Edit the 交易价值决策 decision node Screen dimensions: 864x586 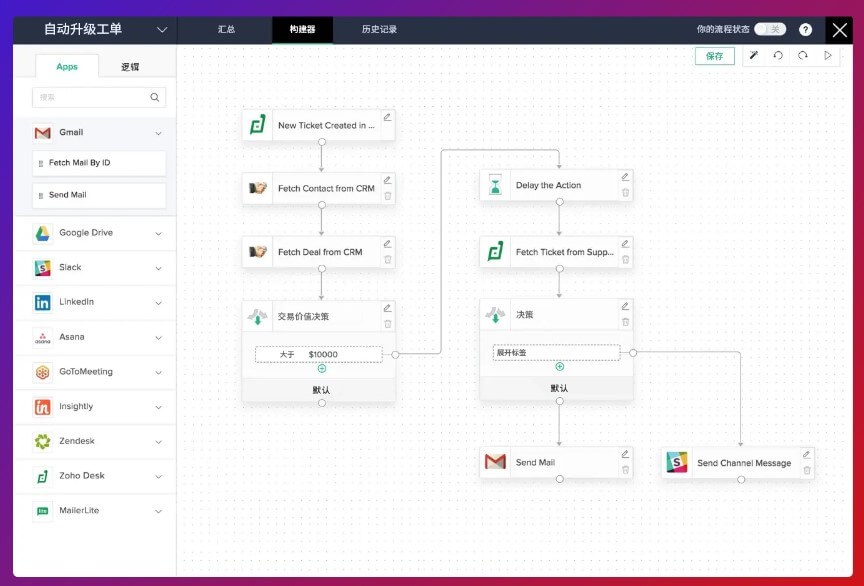pyautogui.click(x=387, y=308)
